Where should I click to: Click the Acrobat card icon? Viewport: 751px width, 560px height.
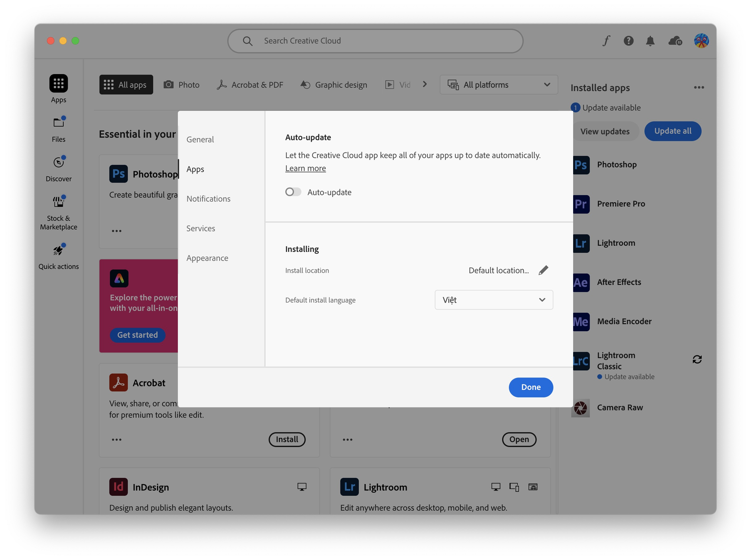118,383
